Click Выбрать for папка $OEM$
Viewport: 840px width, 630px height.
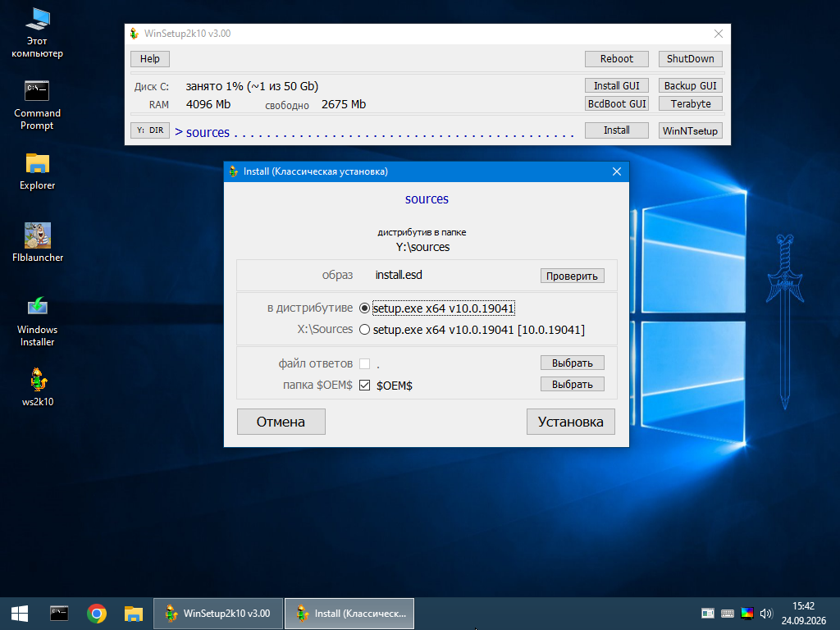tap(572, 384)
